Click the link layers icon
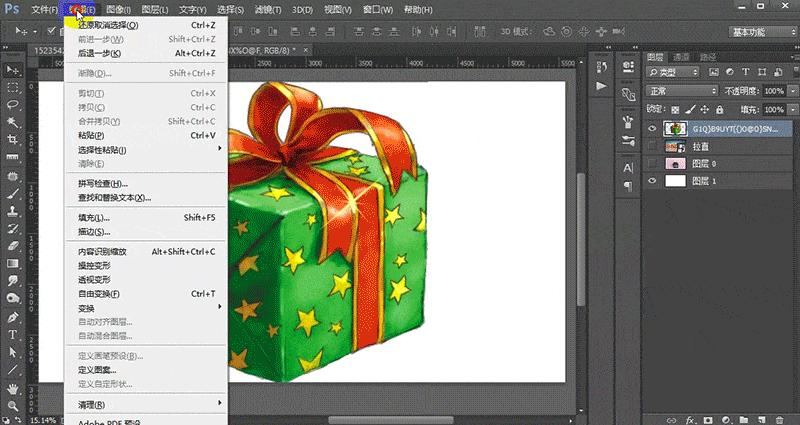800x425 pixels. [671, 420]
